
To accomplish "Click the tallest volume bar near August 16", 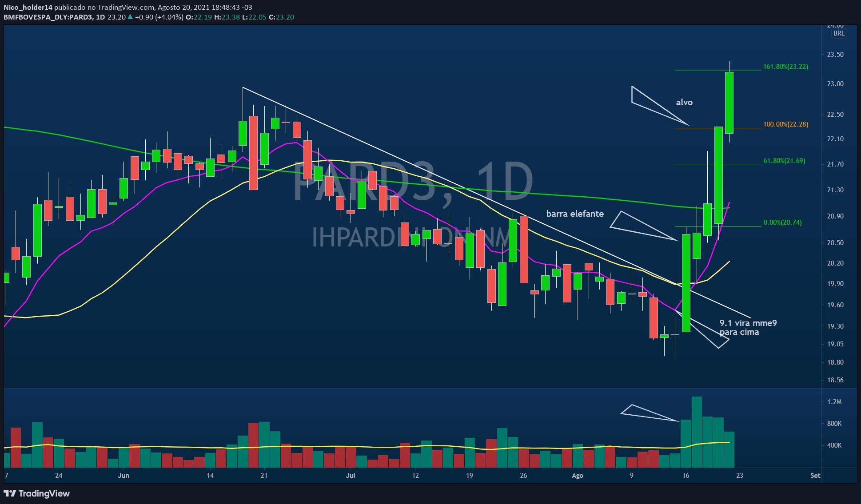I will [x=697, y=432].
